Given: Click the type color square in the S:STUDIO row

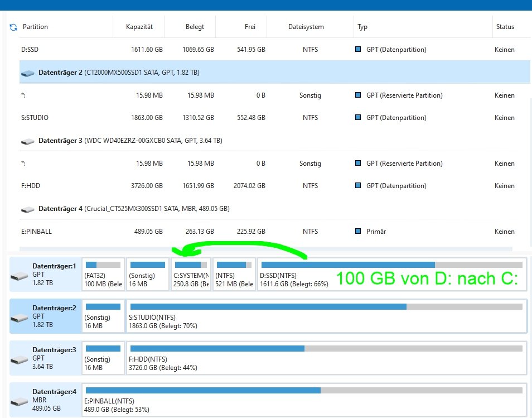Looking at the screenshot, I should point(357,117).
